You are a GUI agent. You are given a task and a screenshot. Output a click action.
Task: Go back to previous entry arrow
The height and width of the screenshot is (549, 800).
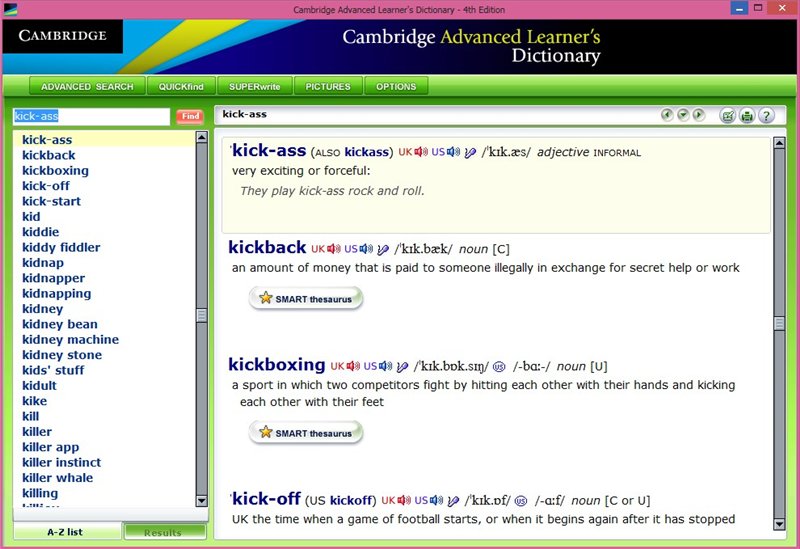667,115
